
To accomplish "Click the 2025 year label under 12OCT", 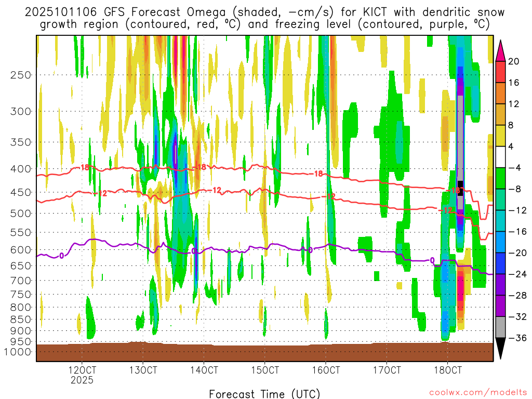I will coord(82,380).
